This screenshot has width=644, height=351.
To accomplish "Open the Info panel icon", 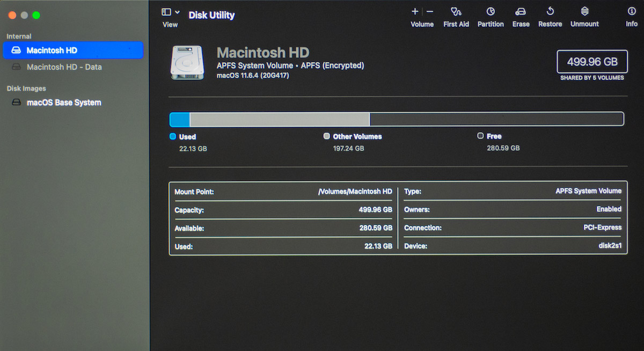I will click(632, 11).
